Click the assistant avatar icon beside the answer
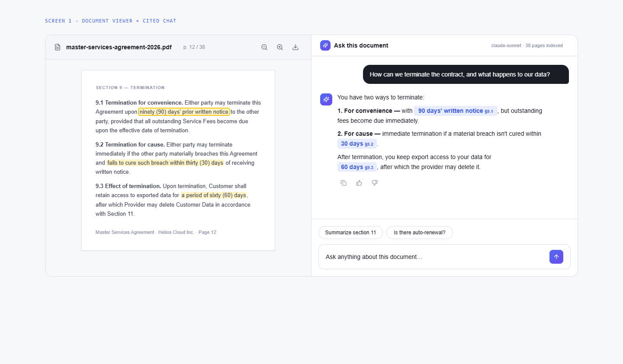Image resolution: width=623 pixels, height=364 pixels. tap(326, 99)
